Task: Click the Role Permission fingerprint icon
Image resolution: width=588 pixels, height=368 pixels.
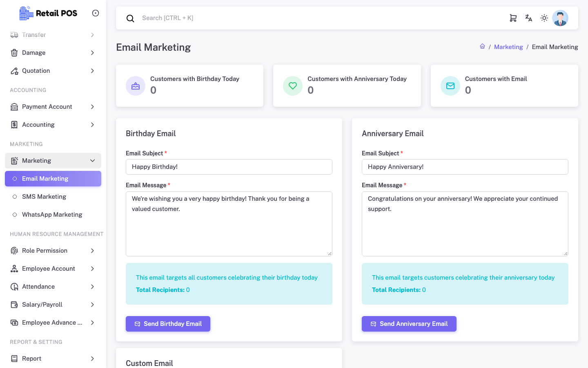Action: (x=14, y=251)
